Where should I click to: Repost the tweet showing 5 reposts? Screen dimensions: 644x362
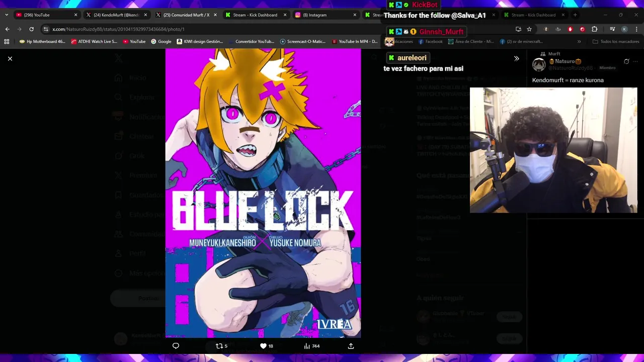[x=221, y=346]
